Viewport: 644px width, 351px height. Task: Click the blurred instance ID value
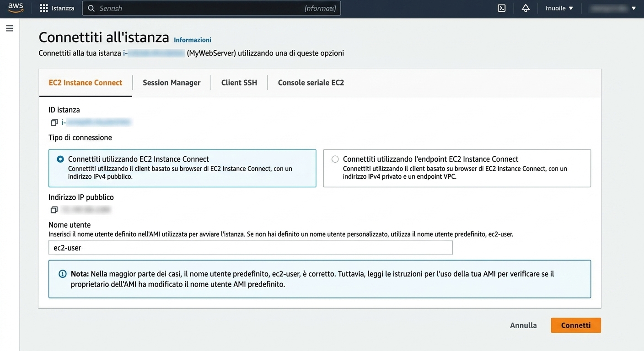[96, 122]
